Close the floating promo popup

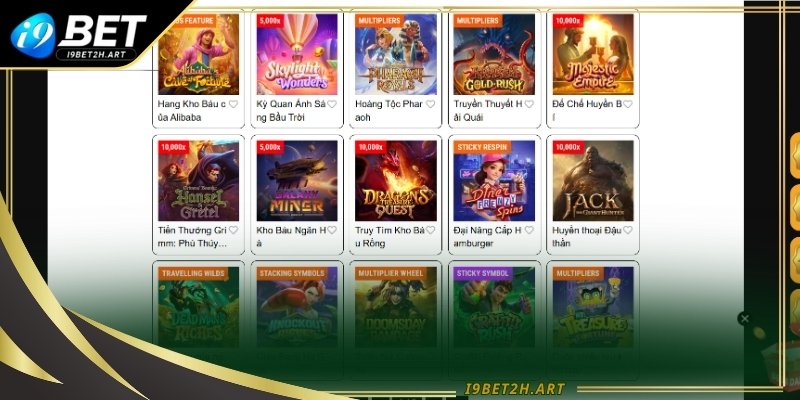click(744, 319)
